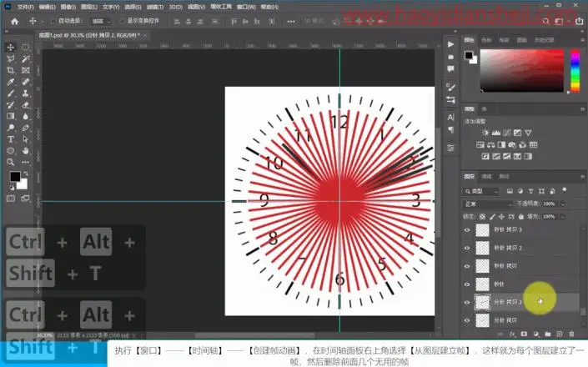Open the 图像(I) menu

pos(68,8)
